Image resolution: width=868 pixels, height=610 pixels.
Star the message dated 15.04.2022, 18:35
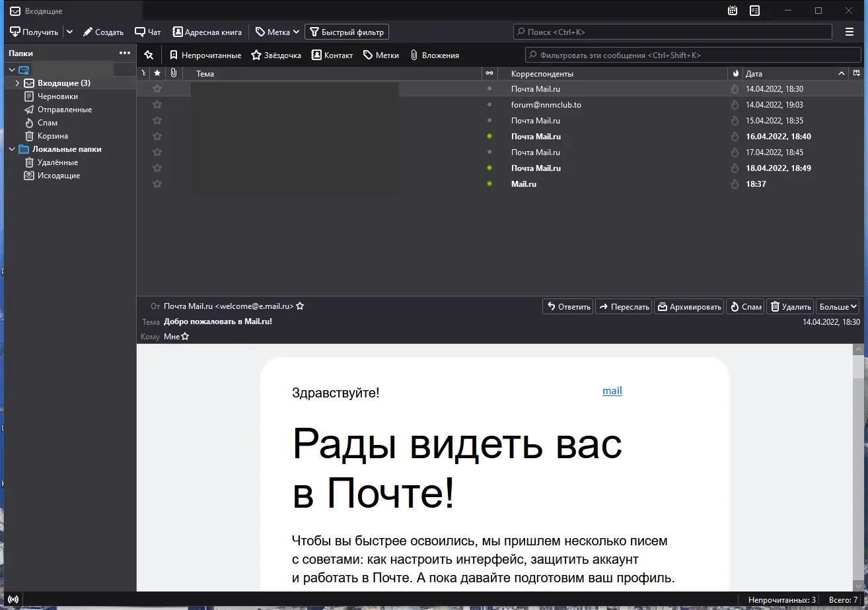pyautogui.click(x=157, y=121)
